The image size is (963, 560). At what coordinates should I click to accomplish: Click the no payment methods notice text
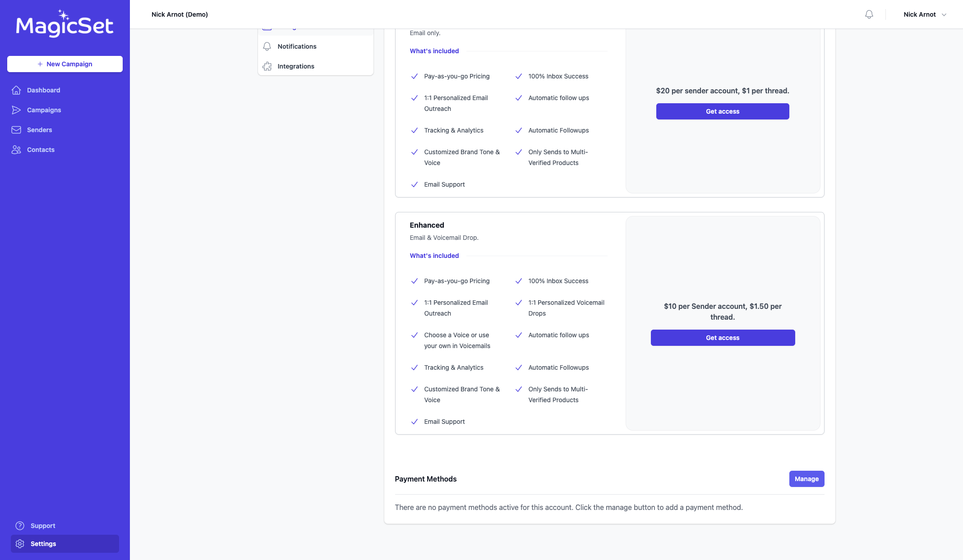(568, 507)
